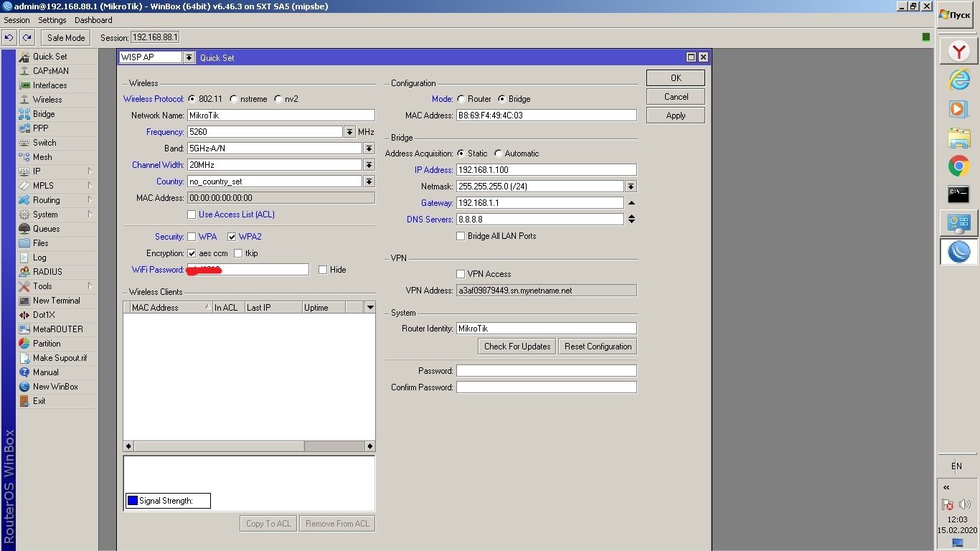Click the undo arrow icon in toolbar
The height and width of the screenshot is (551, 980).
point(9,38)
